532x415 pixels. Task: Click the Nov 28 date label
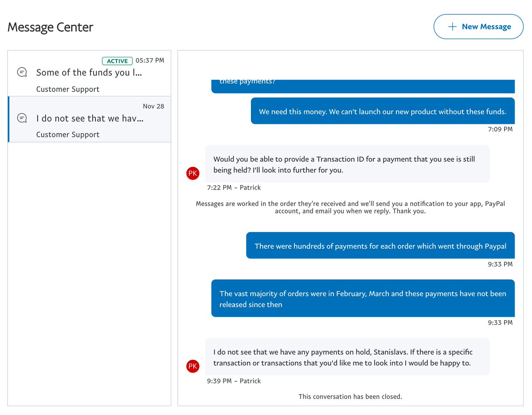[153, 106]
